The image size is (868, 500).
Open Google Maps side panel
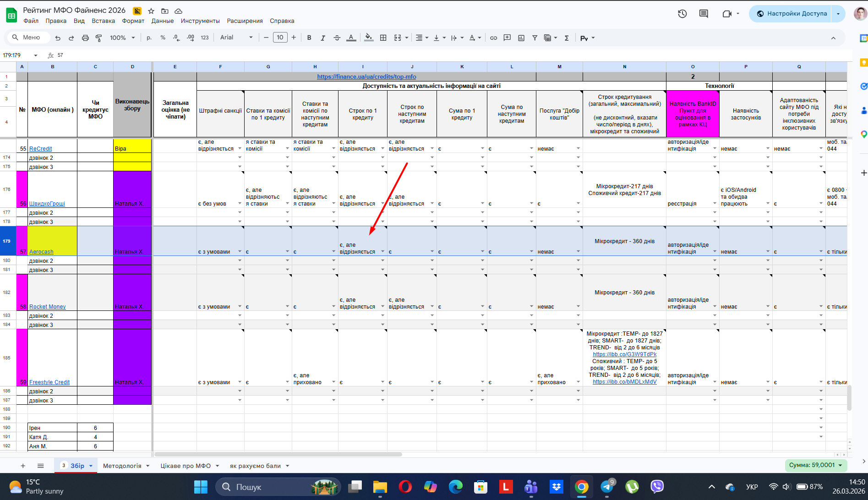click(x=863, y=134)
